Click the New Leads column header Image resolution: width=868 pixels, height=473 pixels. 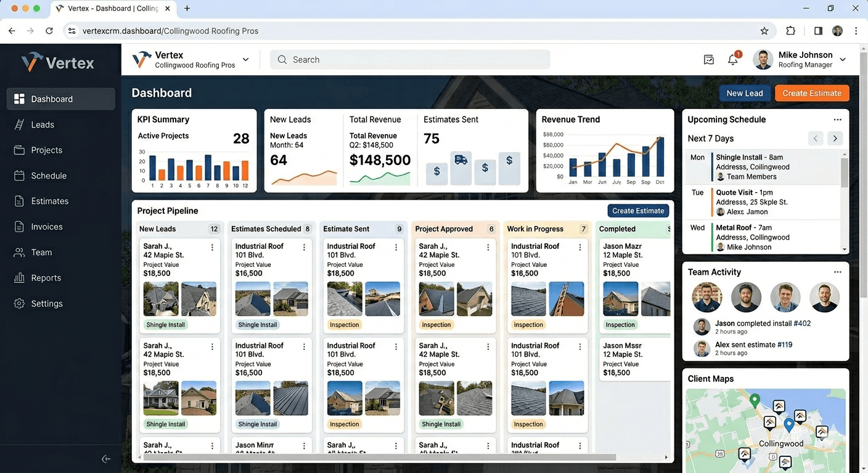(179, 229)
